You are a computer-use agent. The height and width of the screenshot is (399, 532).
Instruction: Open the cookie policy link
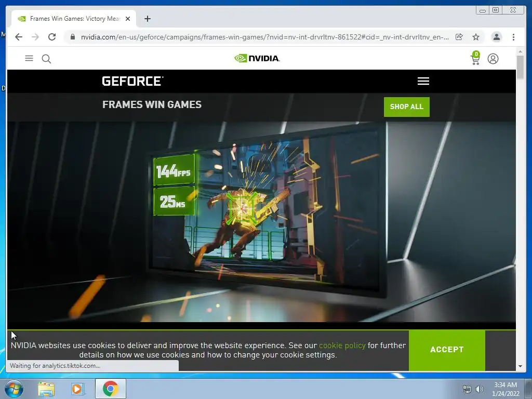pyautogui.click(x=342, y=345)
